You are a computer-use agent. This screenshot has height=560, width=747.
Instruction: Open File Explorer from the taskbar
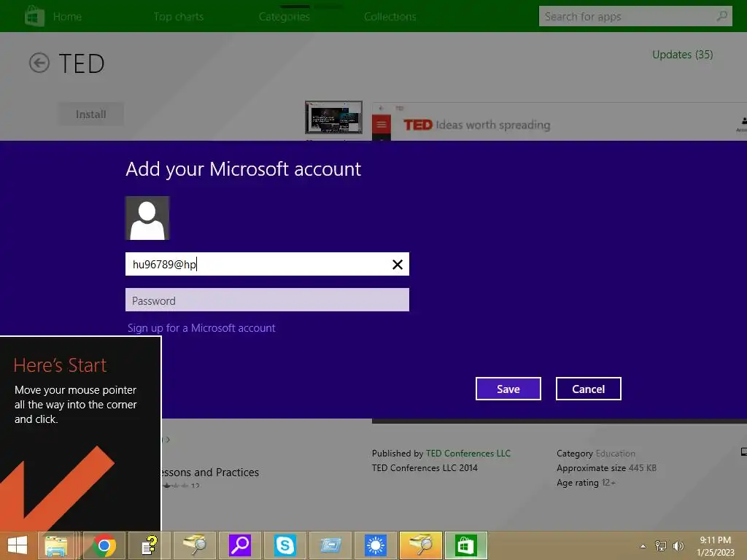[x=55, y=545]
